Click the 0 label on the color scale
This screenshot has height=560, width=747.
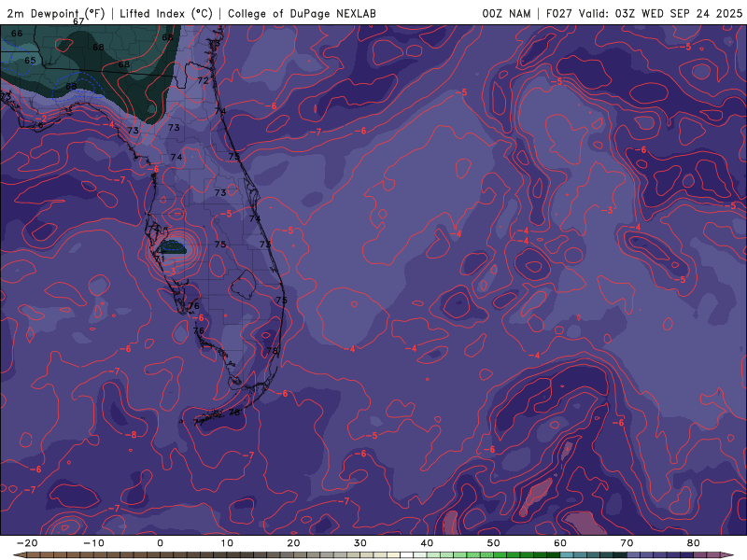pos(160,543)
